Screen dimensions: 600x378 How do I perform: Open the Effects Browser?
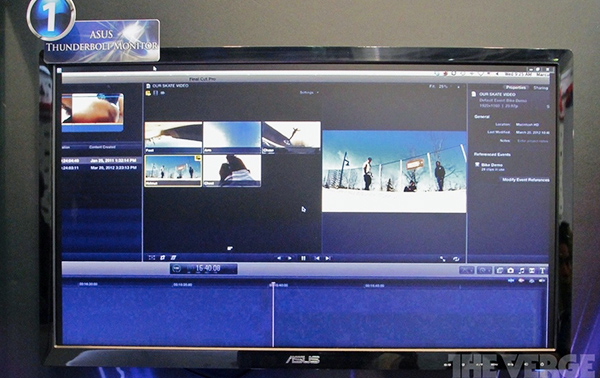[499, 270]
